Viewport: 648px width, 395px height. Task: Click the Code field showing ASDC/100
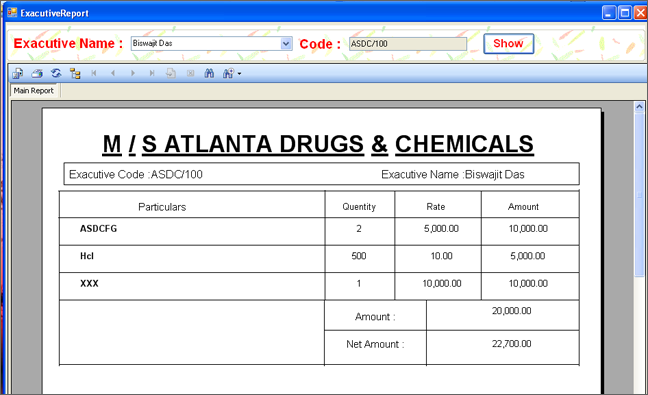click(x=407, y=44)
